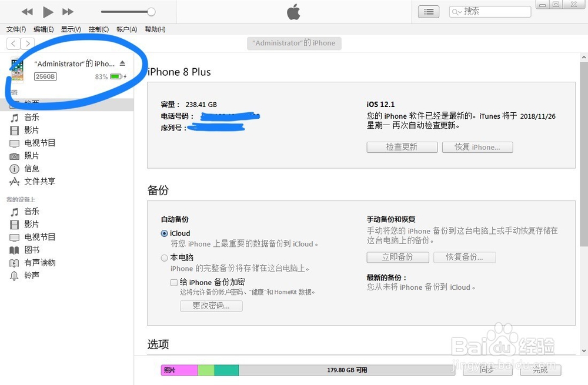Click the 我的设备上 section header
The height and width of the screenshot is (385, 588).
pos(21,199)
